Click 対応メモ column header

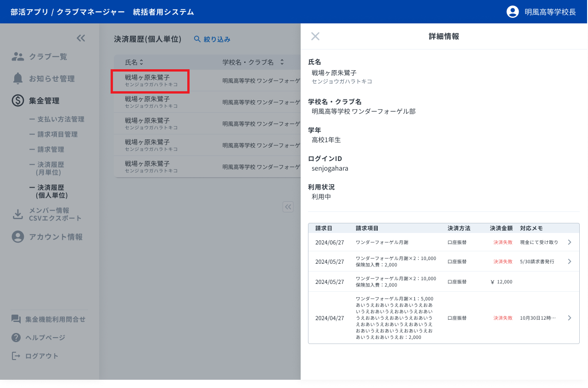click(x=532, y=228)
